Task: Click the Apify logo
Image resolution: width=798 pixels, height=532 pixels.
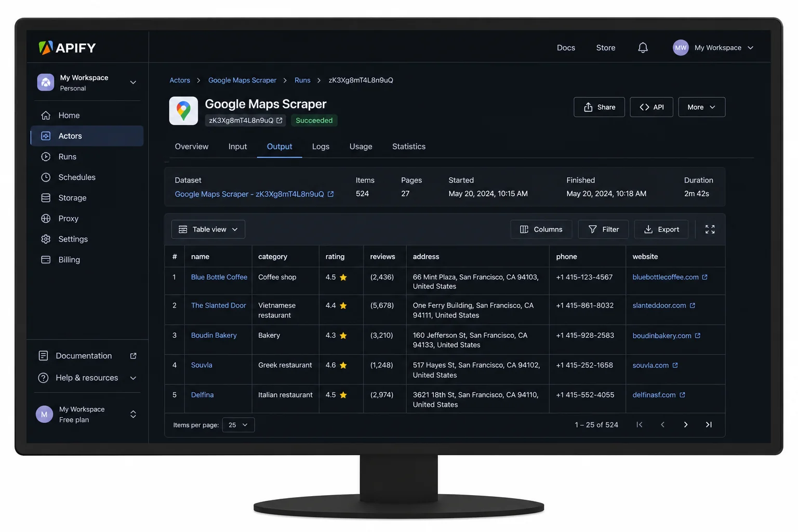Action: 68,48
